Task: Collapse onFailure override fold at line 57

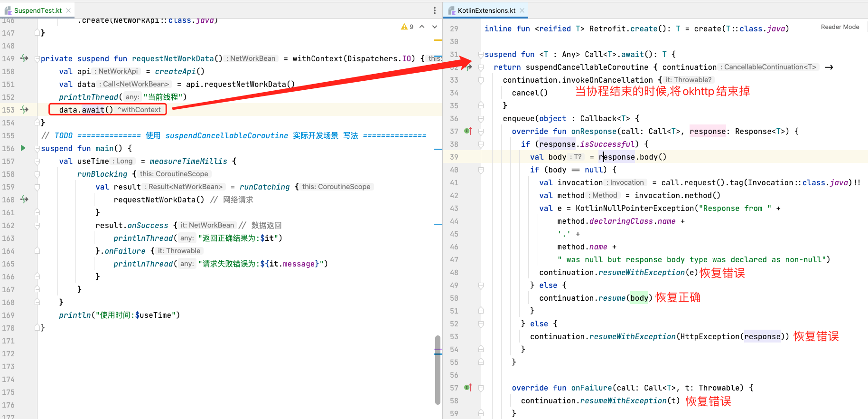Action: pos(481,388)
